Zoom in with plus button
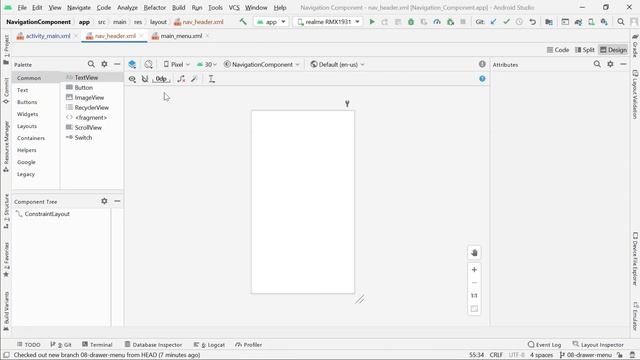640x360 pixels. coord(474,270)
